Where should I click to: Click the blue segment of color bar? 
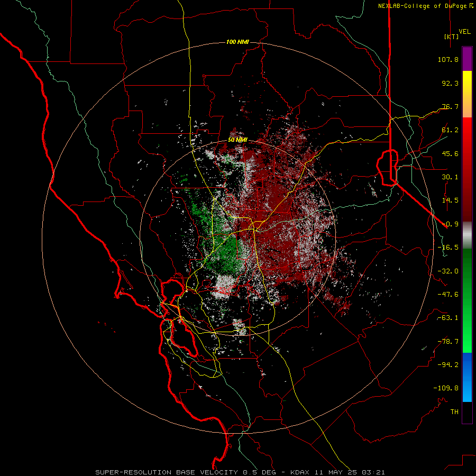click(x=467, y=377)
